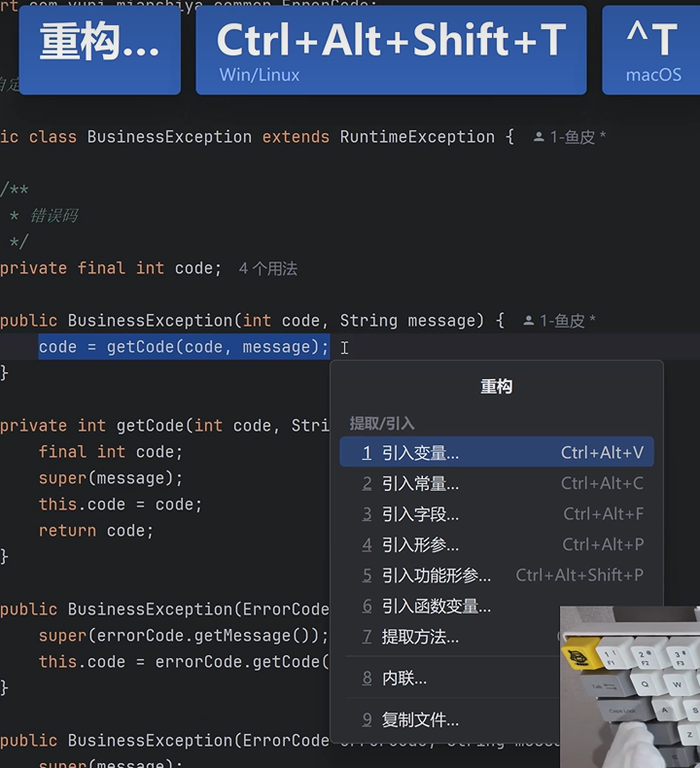
Task: Pick the 引入字段... refactoring option
Action: tap(420, 514)
